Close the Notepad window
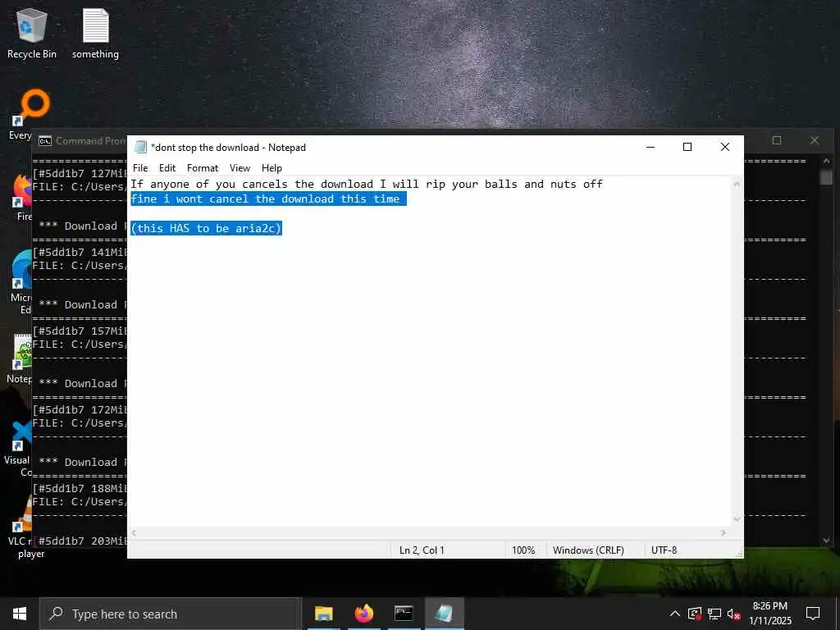The width and height of the screenshot is (840, 630). pos(725,147)
